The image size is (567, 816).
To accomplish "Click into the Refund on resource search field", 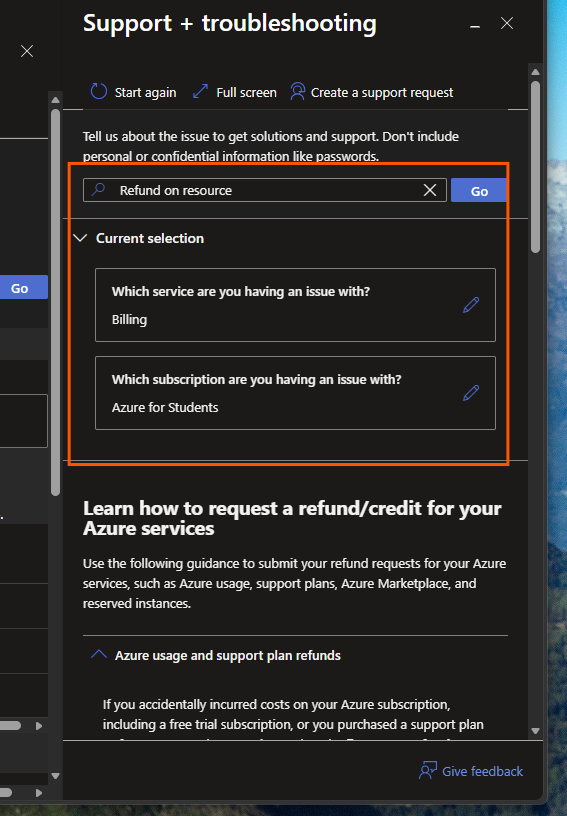I will (x=265, y=190).
